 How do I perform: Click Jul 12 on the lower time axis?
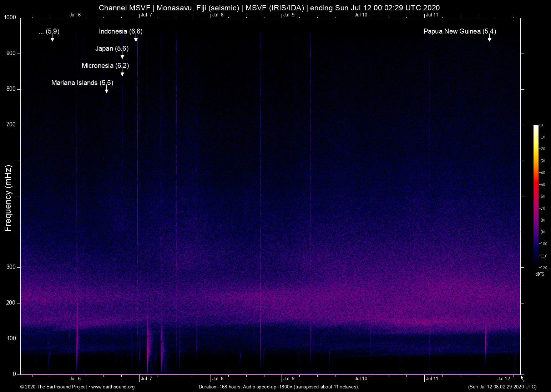click(x=504, y=379)
